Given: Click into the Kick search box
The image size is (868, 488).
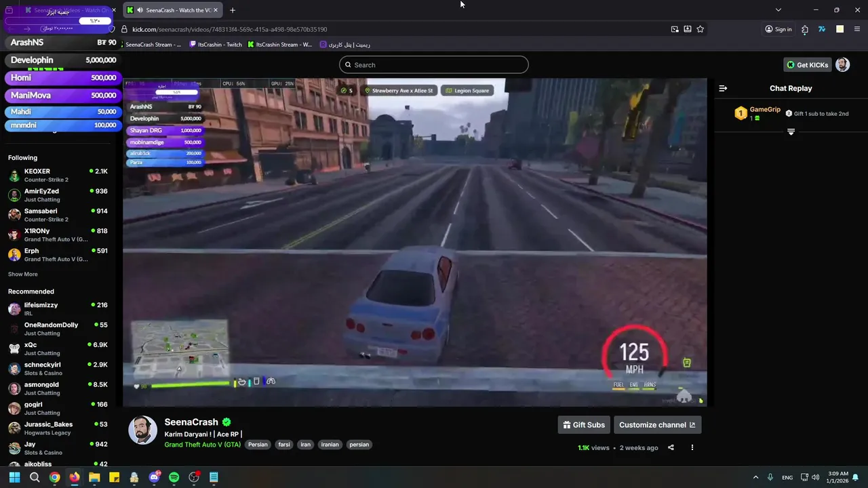Looking at the screenshot, I should click(x=434, y=65).
